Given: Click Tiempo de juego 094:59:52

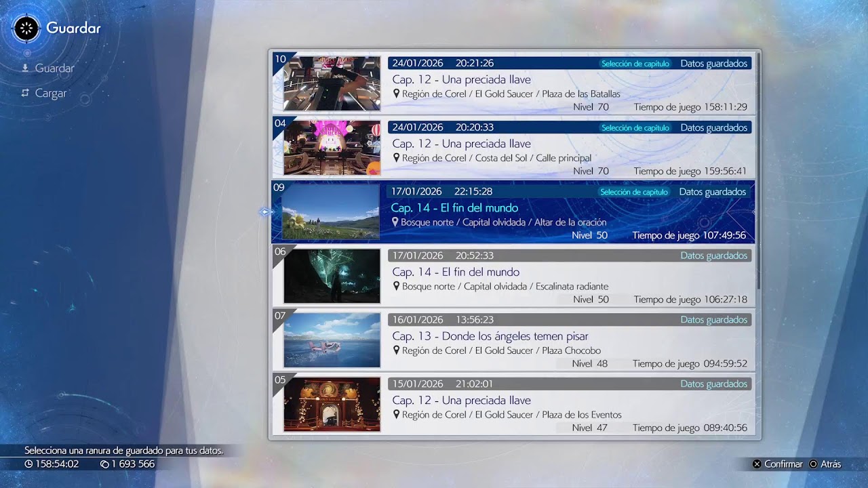Looking at the screenshot, I should tap(690, 364).
